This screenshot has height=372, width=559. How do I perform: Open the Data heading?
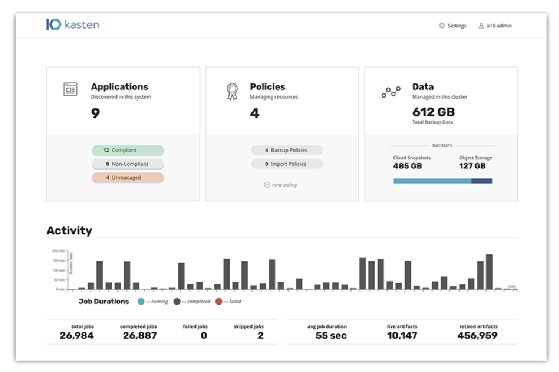pyautogui.click(x=423, y=87)
